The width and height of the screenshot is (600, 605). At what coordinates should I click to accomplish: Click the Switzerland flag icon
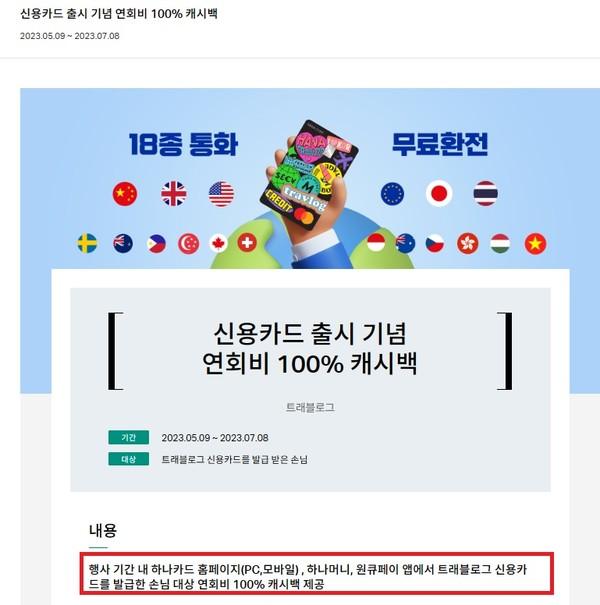[247, 243]
